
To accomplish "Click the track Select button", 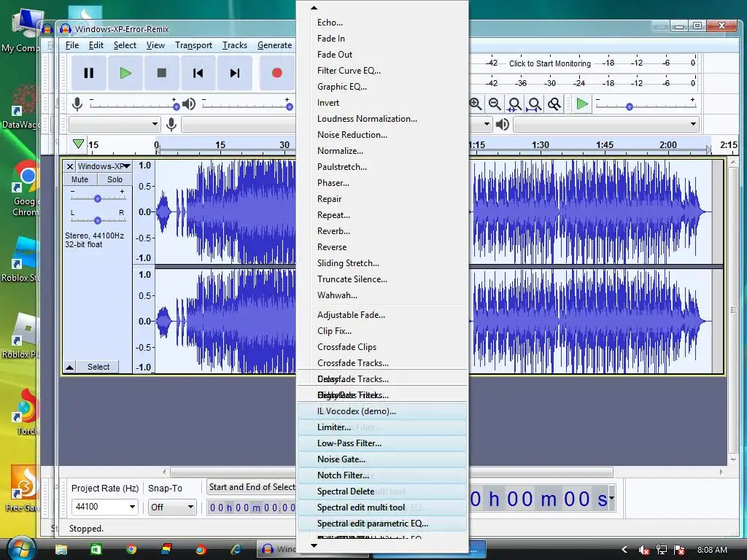I will point(98,367).
